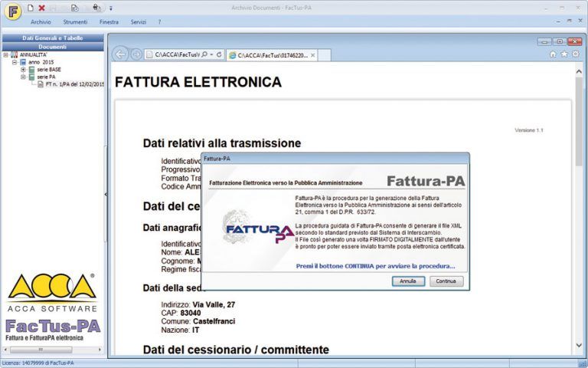Go back in the browser window
Screen dimensions: 588x368
(x=120, y=54)
